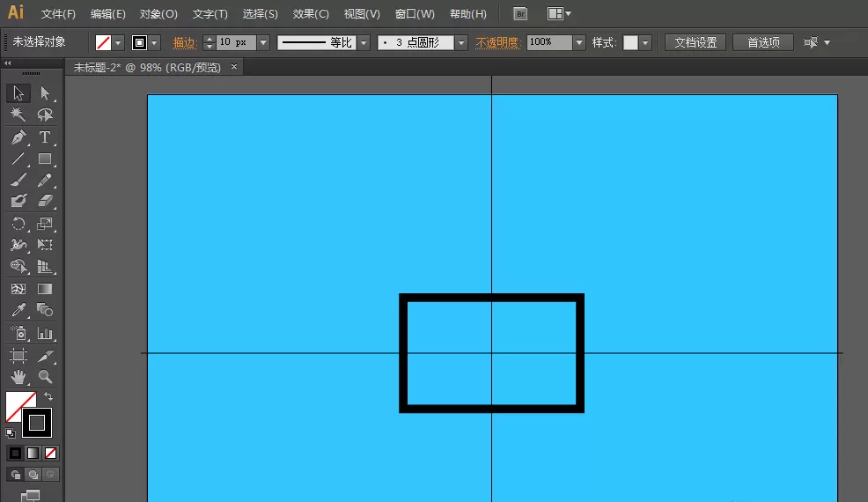Open the arrange documents dropdown
This screenshot has height=502, width=868.
pyautogui.click(x=559, y=14)
